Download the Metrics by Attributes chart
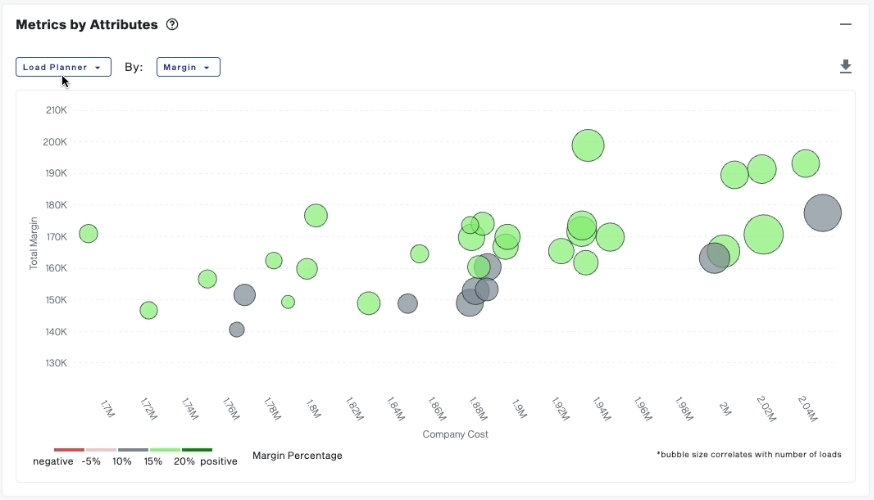Screen dimensions: 874x500 click(845, 67)
